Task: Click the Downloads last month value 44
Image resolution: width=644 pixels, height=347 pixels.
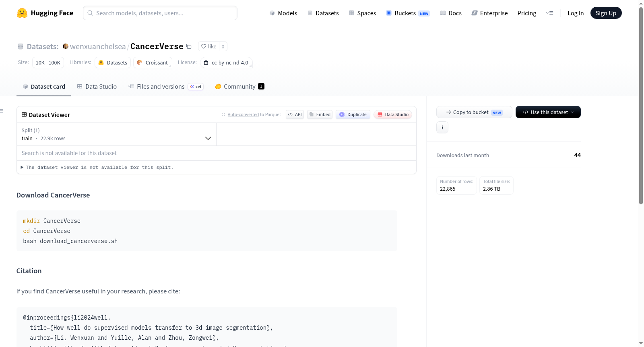Action: 578,155
